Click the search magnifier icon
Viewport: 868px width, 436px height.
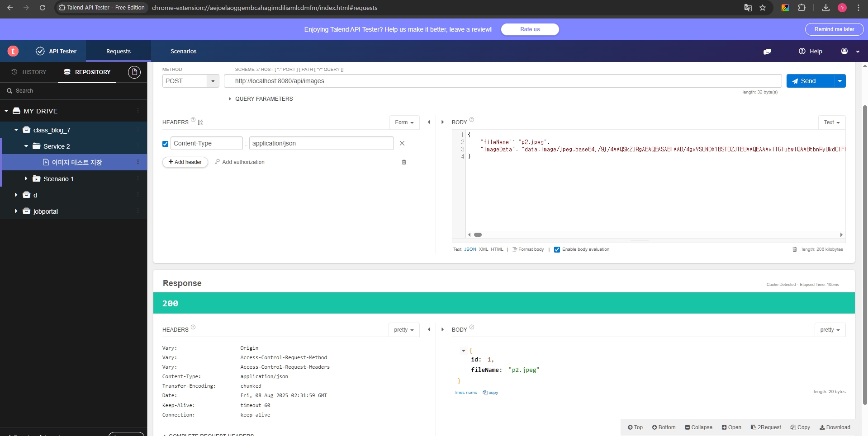pyautogui.click(x=9, y=91)
